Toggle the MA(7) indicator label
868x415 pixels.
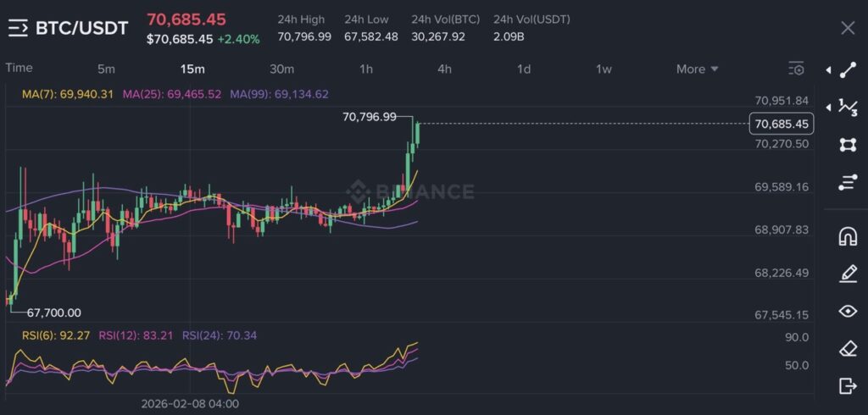tap(68, 94)
